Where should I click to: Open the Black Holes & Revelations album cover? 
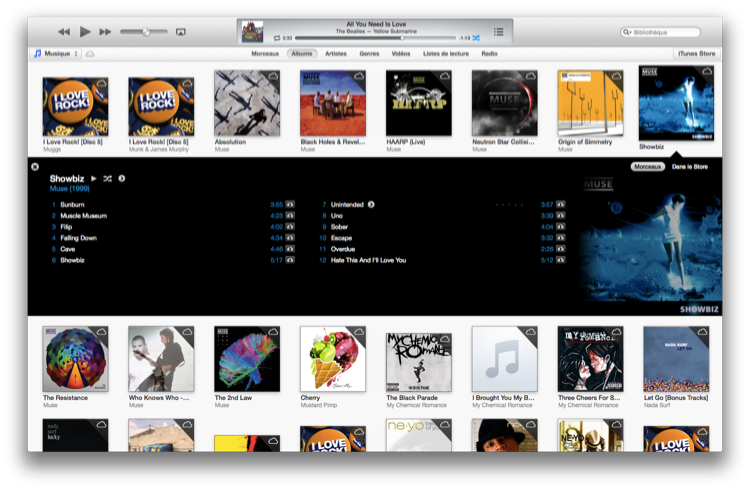(x=333, y=103)
